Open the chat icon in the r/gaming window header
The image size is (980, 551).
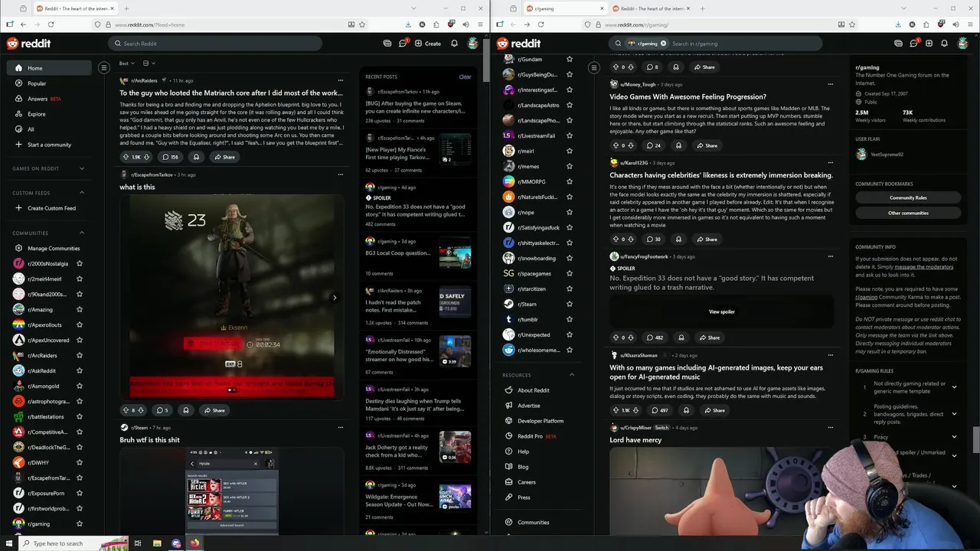coord(913,44)
